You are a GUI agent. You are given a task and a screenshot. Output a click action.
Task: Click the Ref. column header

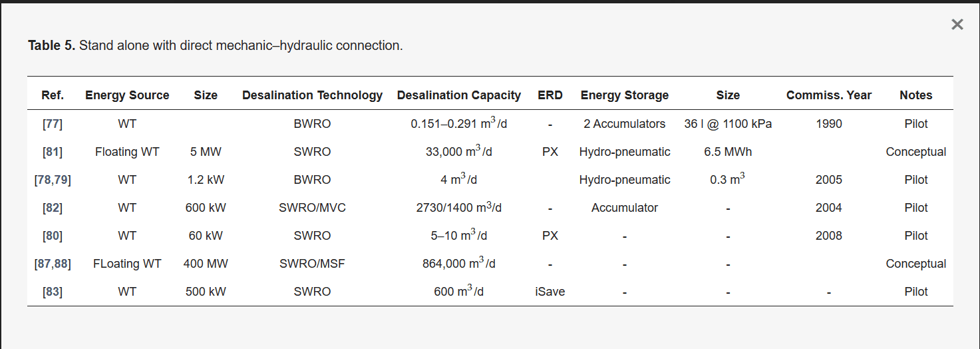pyautogui.click(x=53, y=95)
